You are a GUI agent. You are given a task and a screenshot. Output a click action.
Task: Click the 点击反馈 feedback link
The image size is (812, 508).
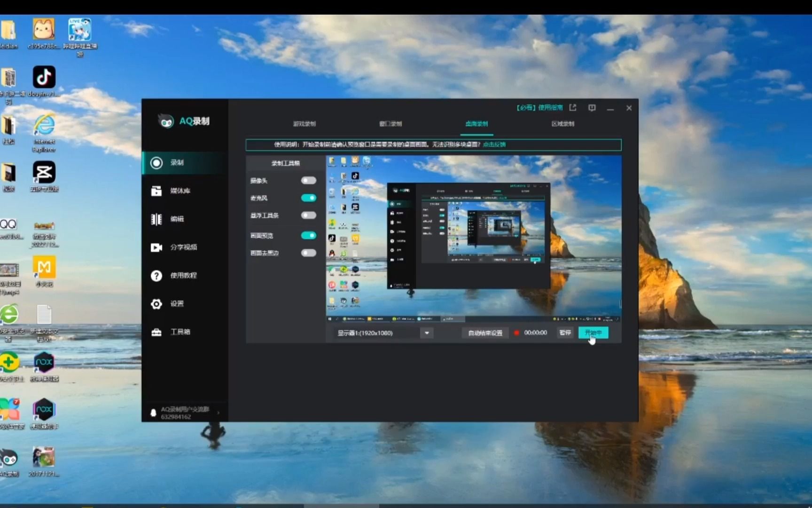click(x=494, y=145)
